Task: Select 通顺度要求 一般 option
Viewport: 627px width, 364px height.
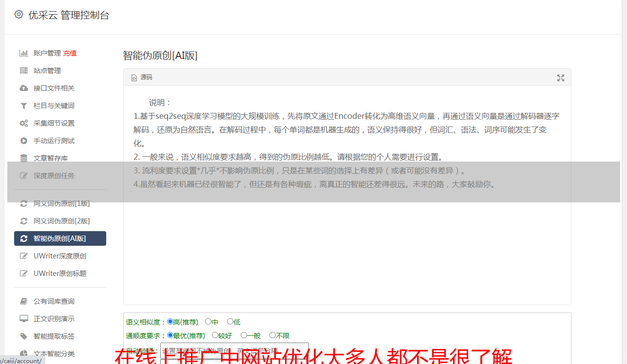Action: [244, 335]
